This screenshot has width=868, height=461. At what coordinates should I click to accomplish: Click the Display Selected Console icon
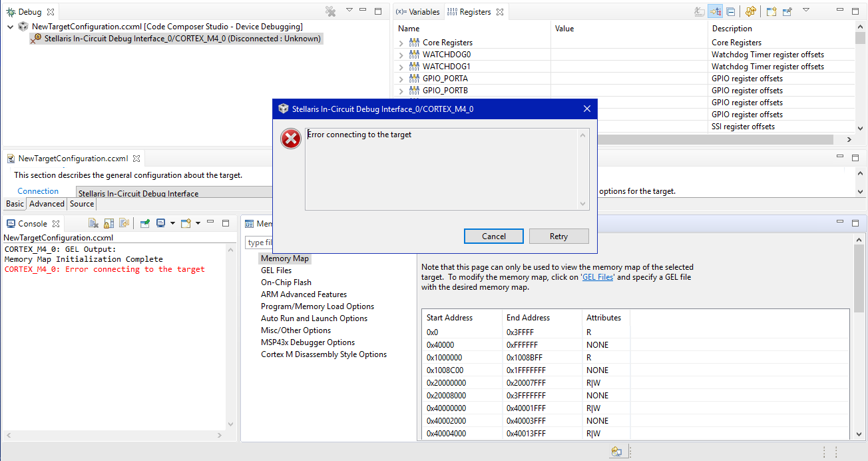click(x=160, y=223)
